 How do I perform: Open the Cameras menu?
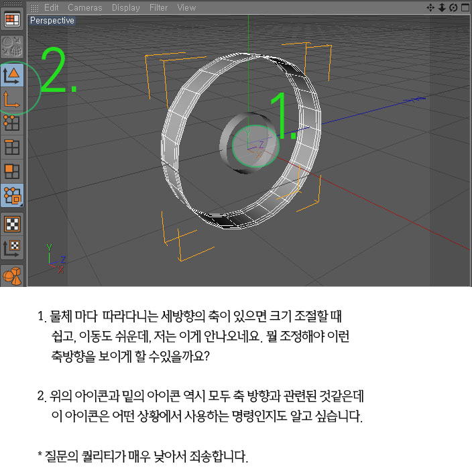(x=85, y=7)
